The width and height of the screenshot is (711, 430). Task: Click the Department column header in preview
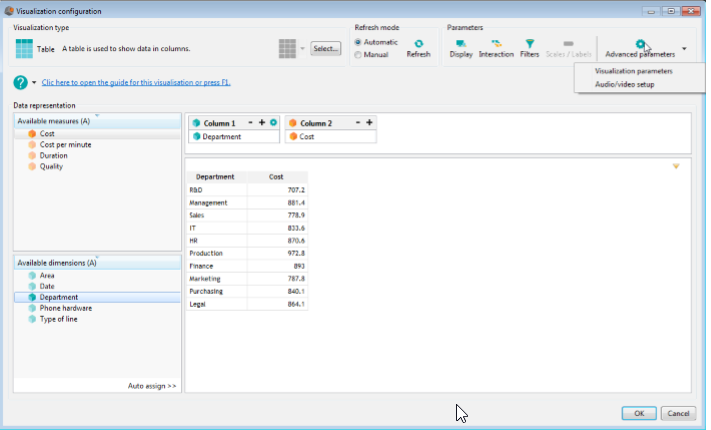217,177
